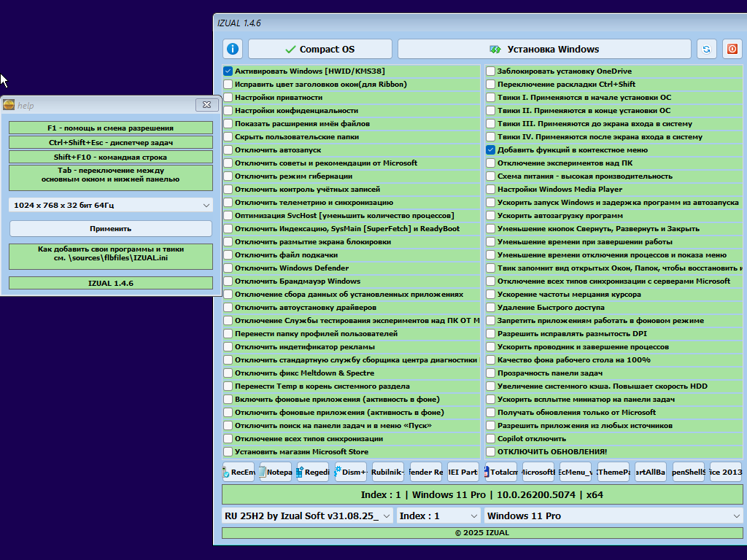
Task: Click the red power icon button
Action: pyautogui.click(x=732, y=49)
